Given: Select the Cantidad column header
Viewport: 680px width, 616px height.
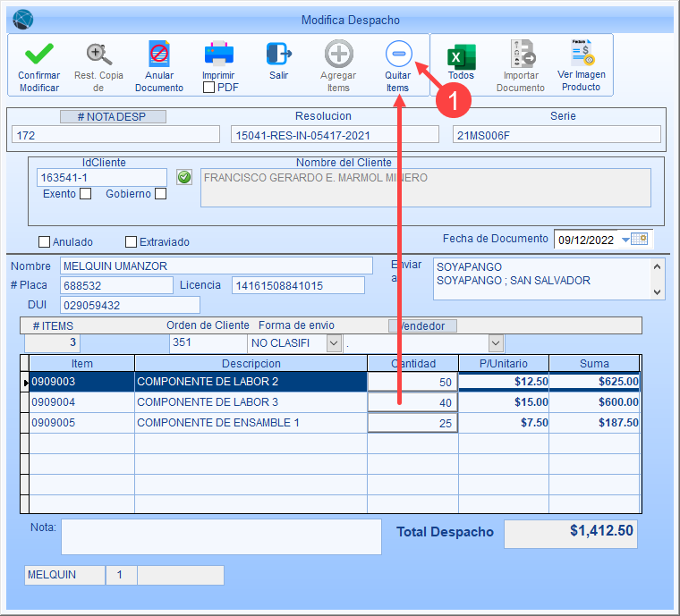Looking at the screenshot, I should [x=412, y=364].
